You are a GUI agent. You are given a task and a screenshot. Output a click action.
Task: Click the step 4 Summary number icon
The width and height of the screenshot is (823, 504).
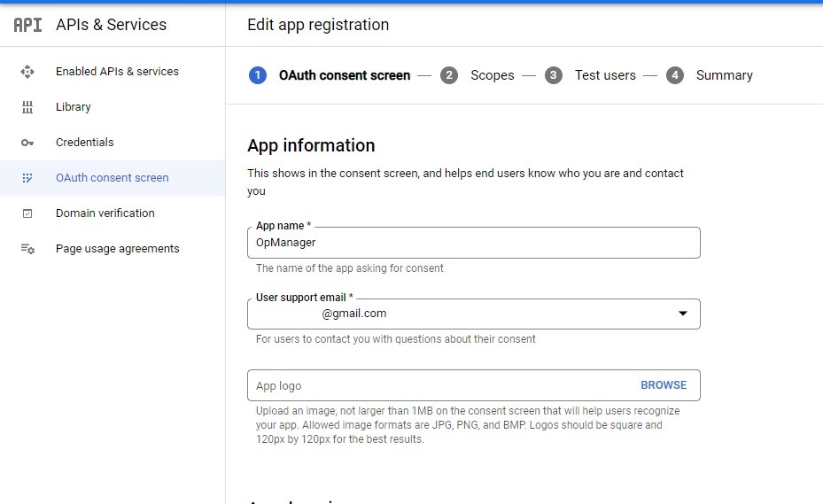point(675,75)
